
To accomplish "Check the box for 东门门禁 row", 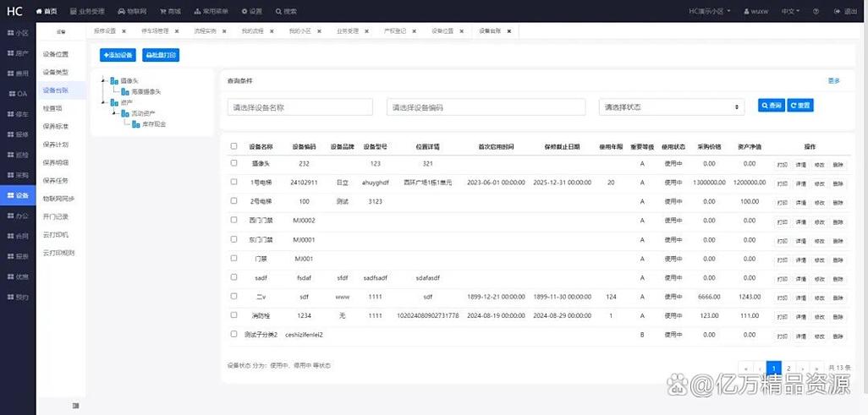I will (x=233, y=238).
